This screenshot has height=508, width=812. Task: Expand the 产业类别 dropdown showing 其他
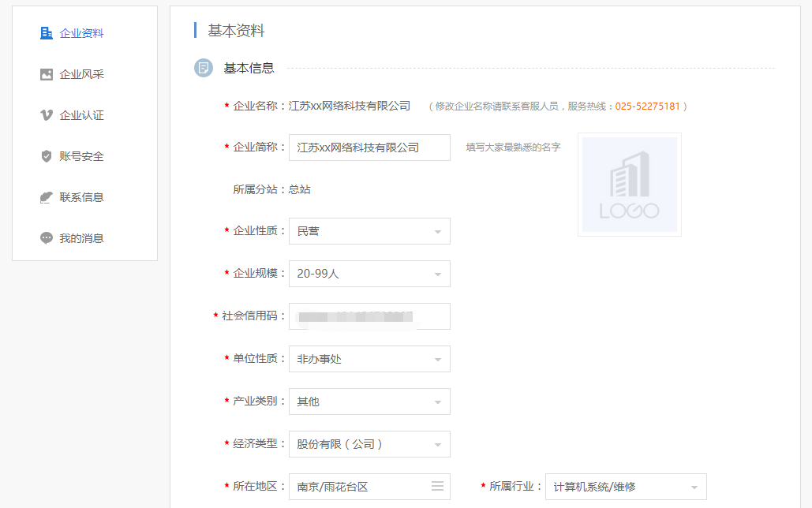coord(369,402)
